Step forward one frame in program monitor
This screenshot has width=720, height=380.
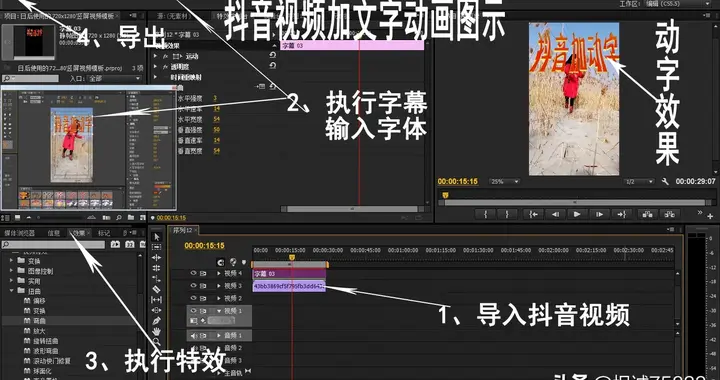pos(599,214)
